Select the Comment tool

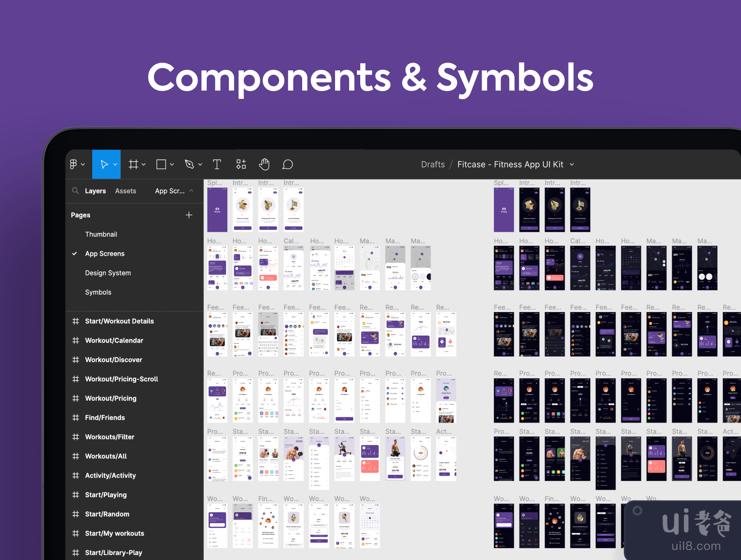click(x=287, y=164)
